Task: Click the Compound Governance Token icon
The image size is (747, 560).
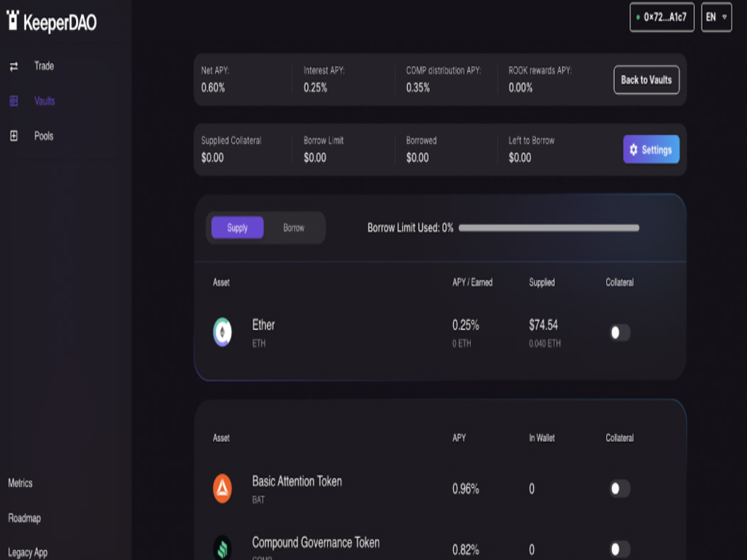Action: (222, 548)
